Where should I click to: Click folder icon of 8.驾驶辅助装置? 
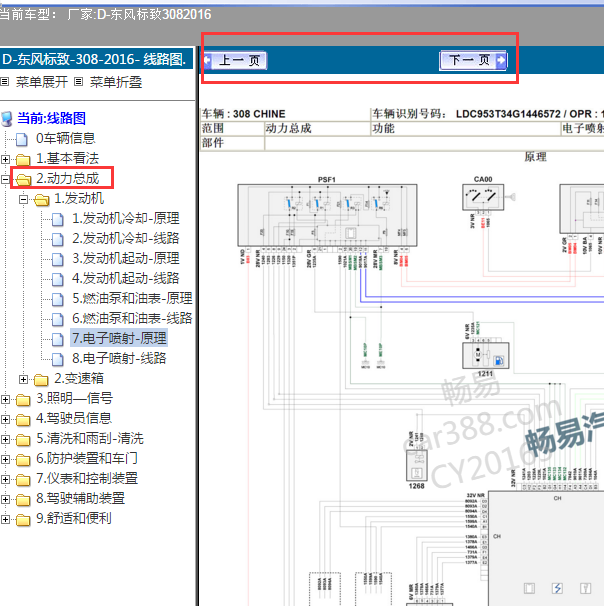tap(23, 500)
